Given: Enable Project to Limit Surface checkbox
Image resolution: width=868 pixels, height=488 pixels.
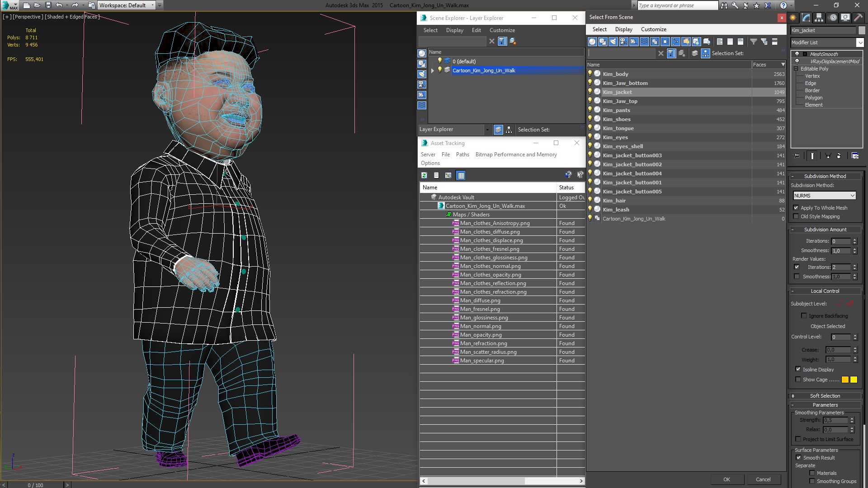Looking at the screenshot, I should tap(798, 439).
